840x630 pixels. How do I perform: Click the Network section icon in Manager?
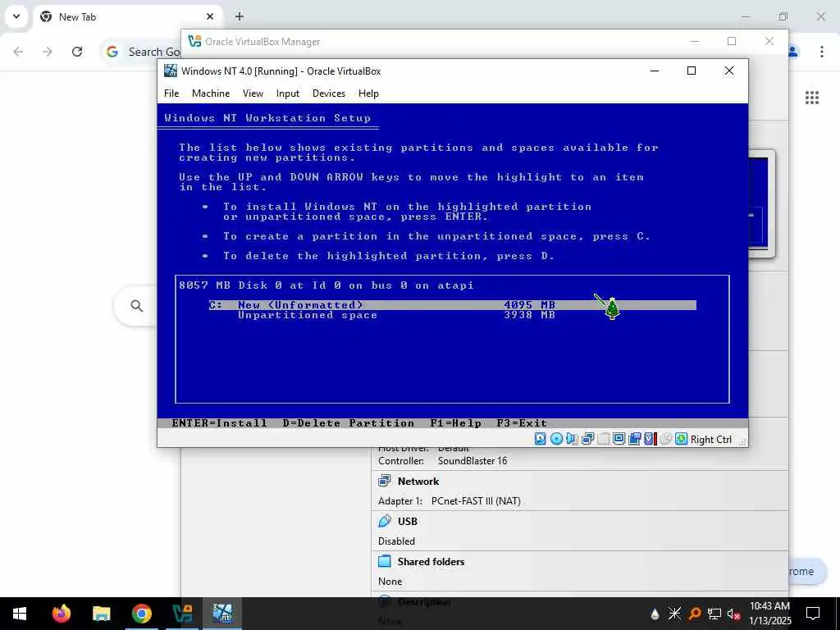(x=385, y=481)
